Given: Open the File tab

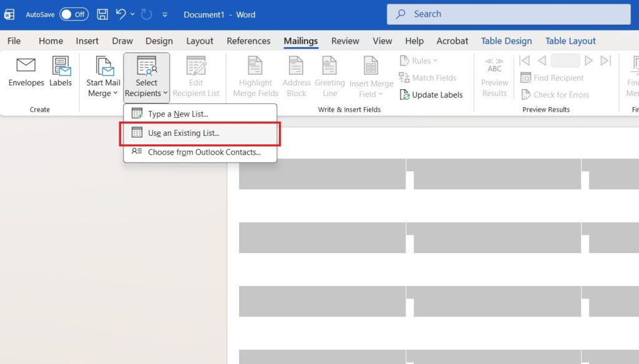Looking at the screenshot, I should (14, 41).
